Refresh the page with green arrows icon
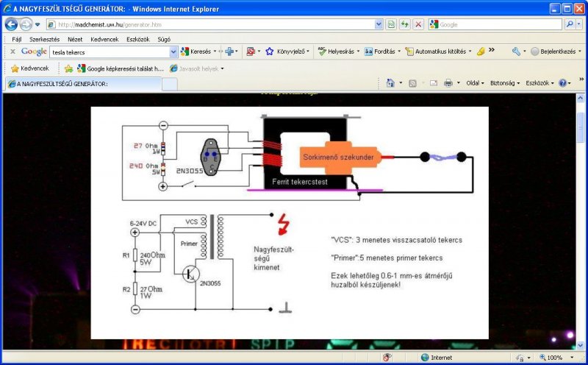The width and height of the screenshot is (588, 365). click(x=405, y=25)
